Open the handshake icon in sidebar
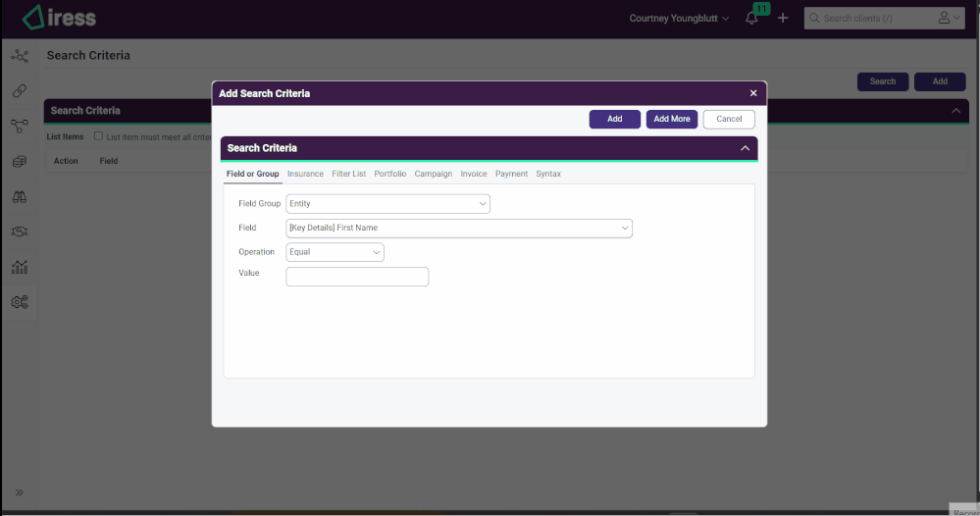Screen dimensions: 980x516 [19, 232]
